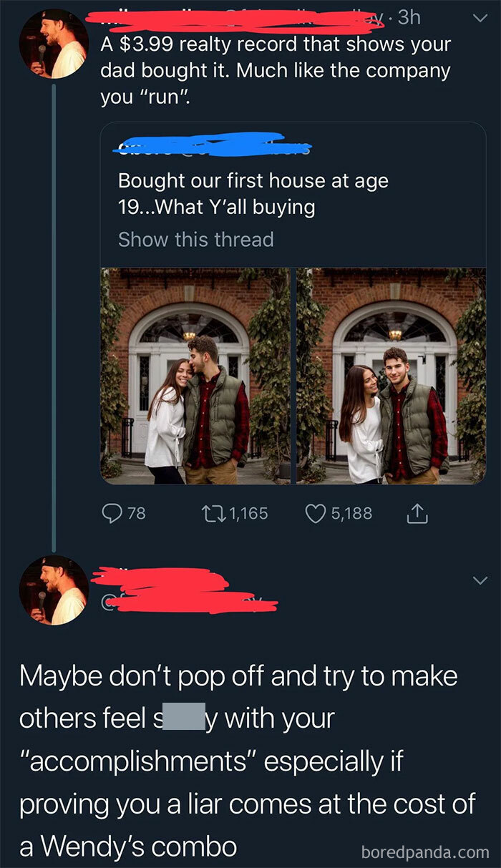Open the share upload arrow icon
This screenshot has height=868, width=501.
click(x=417, y=513)
